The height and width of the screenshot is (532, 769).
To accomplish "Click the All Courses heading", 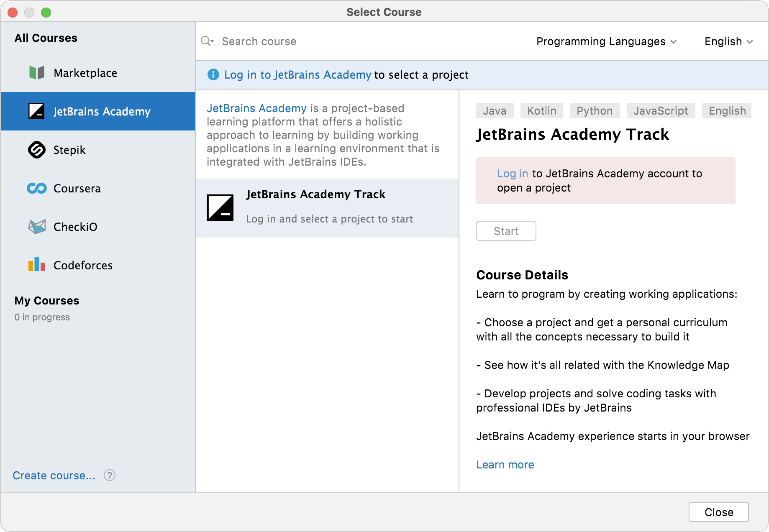I will tap(46, 38).
